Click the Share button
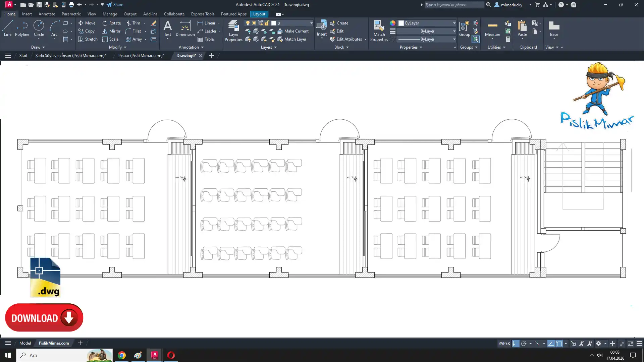This screenshot has height=362, width=644. (115, 5)
